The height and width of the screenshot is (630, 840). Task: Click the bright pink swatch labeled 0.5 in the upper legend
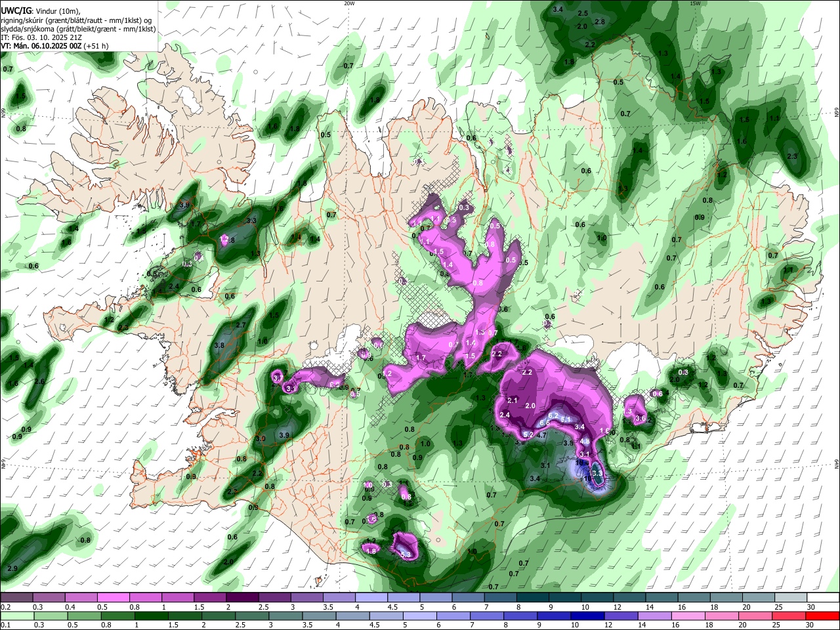tap(113, 598)
